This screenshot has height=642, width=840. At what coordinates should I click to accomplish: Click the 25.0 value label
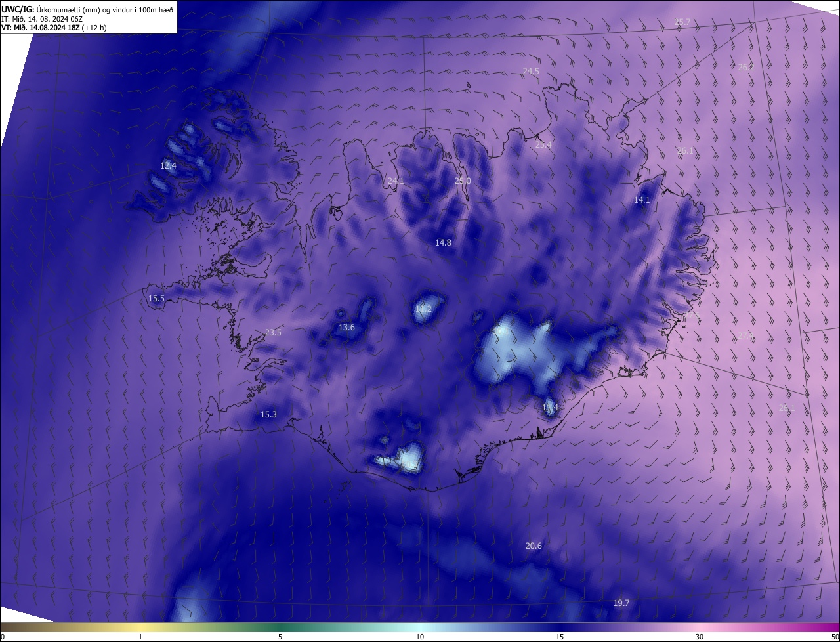pos(463,181)
